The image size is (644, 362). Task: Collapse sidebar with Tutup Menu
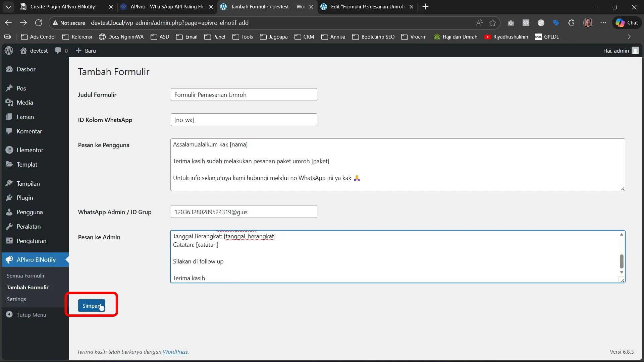click(x=31, y=315)
